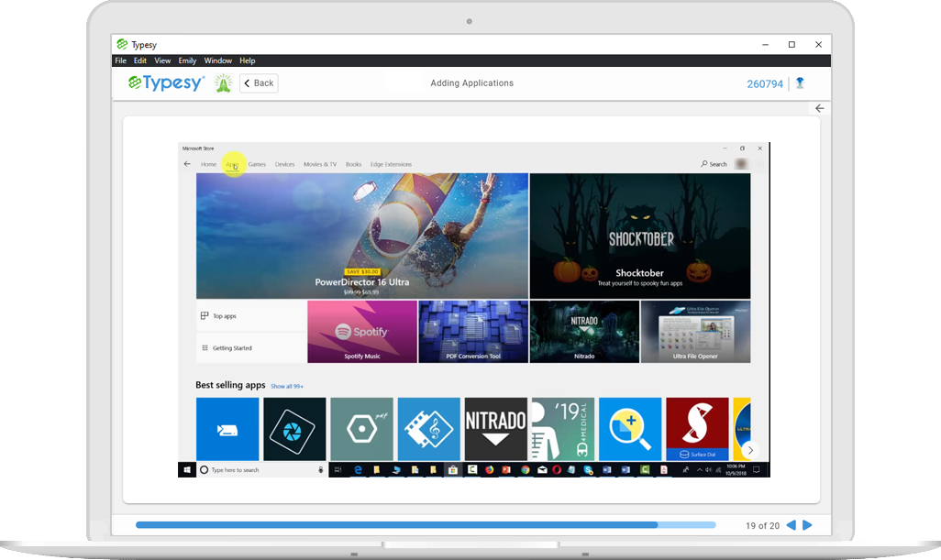The image size is (941, 560).
Task: Open Skype from the taskbar
Action: 588,470
